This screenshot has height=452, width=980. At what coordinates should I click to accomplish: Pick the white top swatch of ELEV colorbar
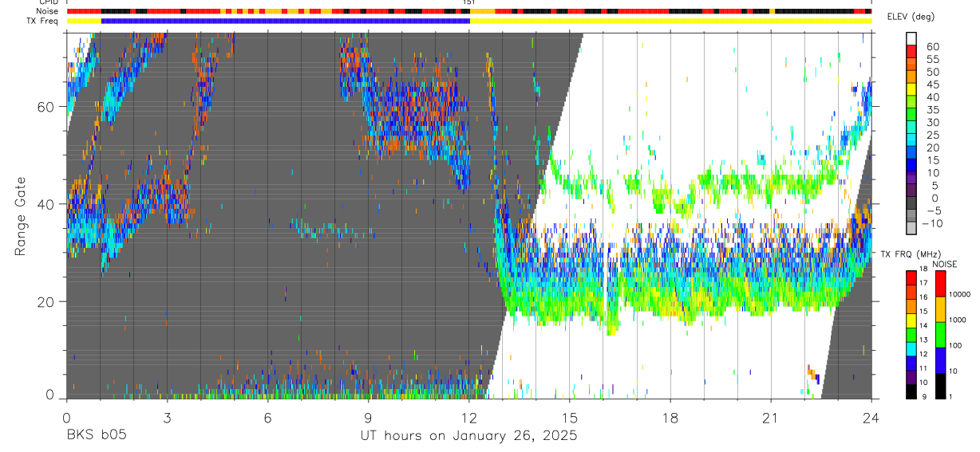point(912,38)
